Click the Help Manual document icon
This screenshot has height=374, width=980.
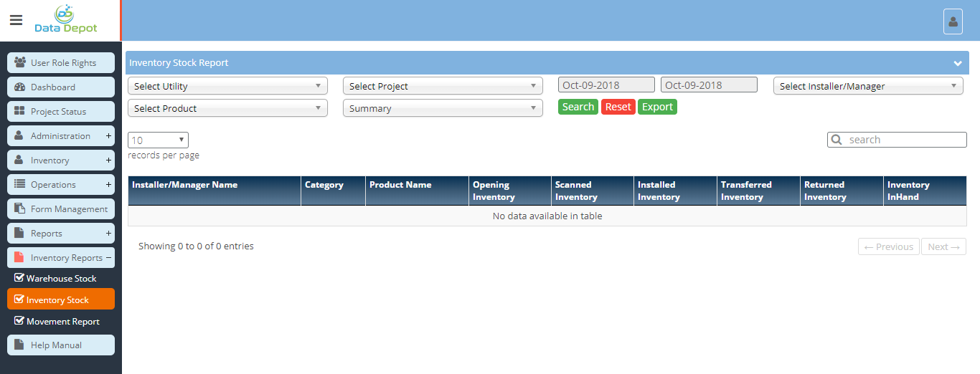point(20,345)
